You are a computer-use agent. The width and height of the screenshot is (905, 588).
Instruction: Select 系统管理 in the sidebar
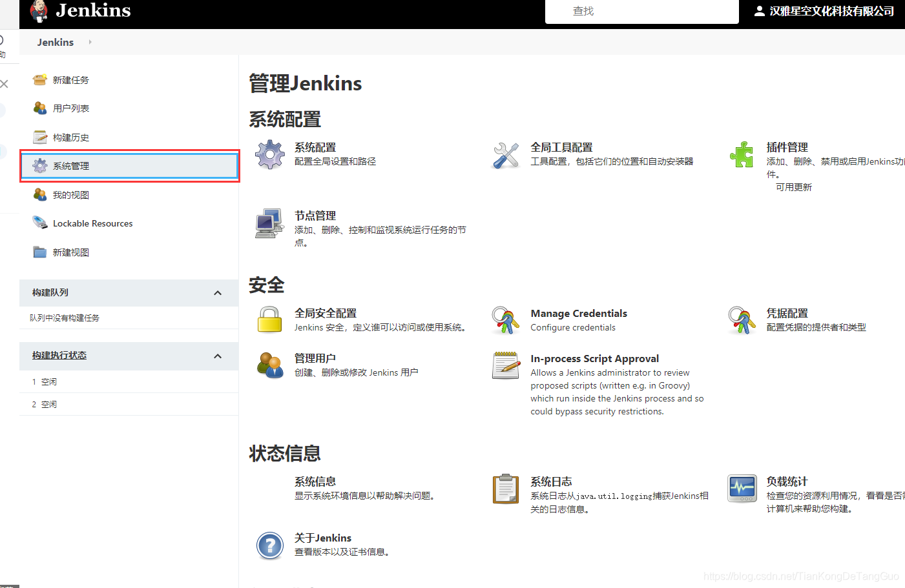71,165
